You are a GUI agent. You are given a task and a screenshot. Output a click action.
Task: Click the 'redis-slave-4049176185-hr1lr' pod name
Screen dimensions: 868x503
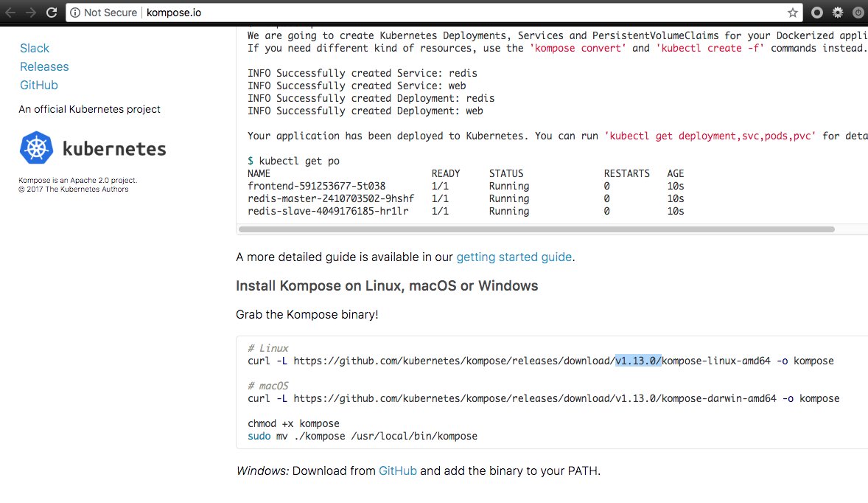click(x=328, y=211)
